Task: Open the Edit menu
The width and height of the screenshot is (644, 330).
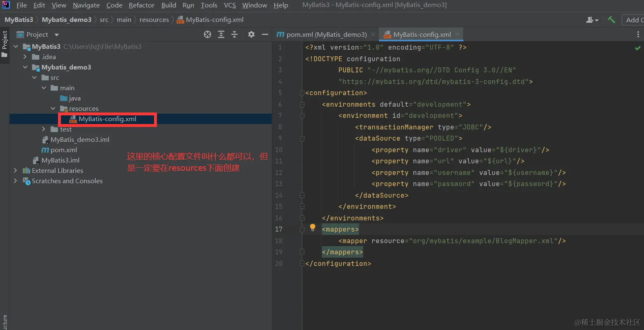Action: point(39,5)
